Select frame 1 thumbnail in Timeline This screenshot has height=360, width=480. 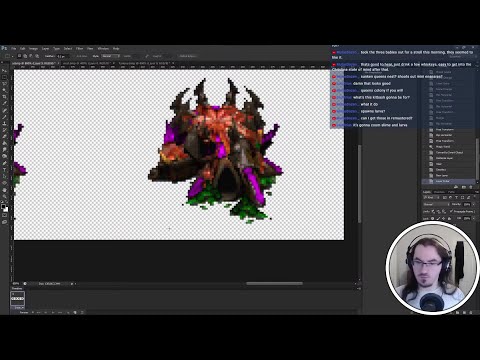pos(17,298)
